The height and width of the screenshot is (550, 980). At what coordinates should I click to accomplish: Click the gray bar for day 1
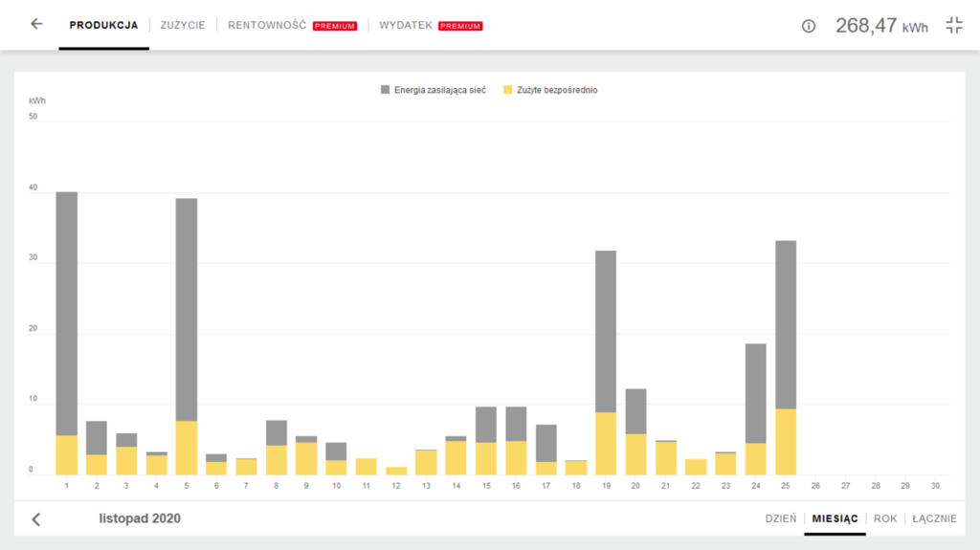click(66, 306)
